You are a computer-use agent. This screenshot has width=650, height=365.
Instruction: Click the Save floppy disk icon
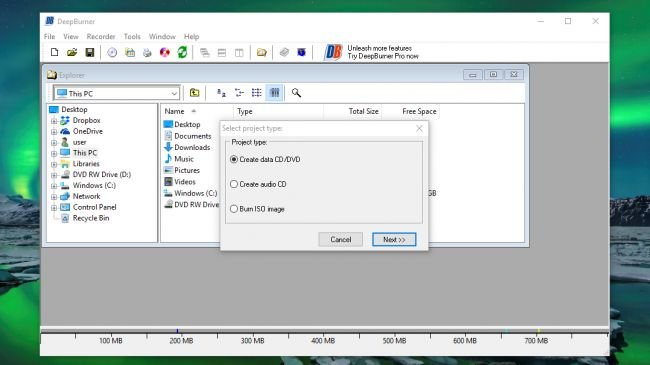(90, 52)
